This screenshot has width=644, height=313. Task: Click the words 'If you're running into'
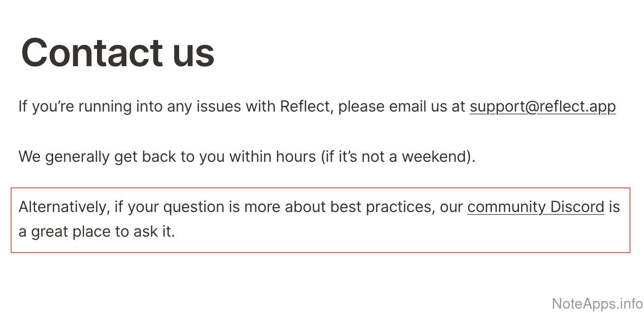click(x=90, y=106)
